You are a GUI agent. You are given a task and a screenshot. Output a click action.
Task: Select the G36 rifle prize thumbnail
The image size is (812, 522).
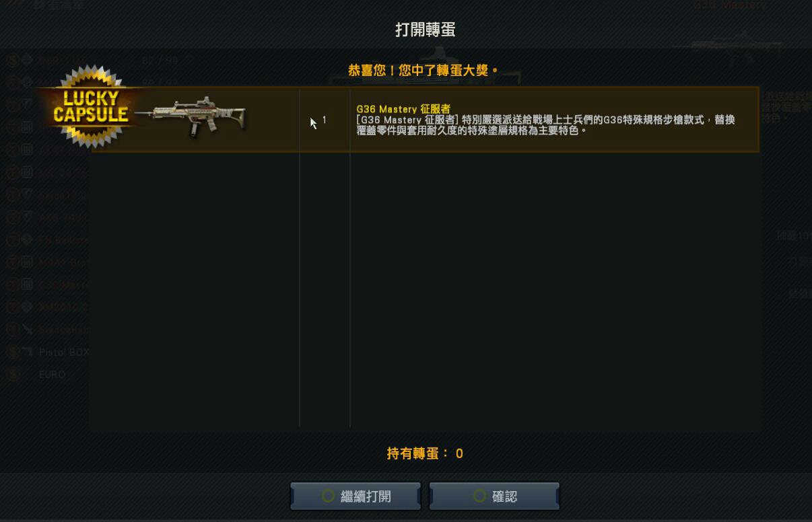(195, 117)
